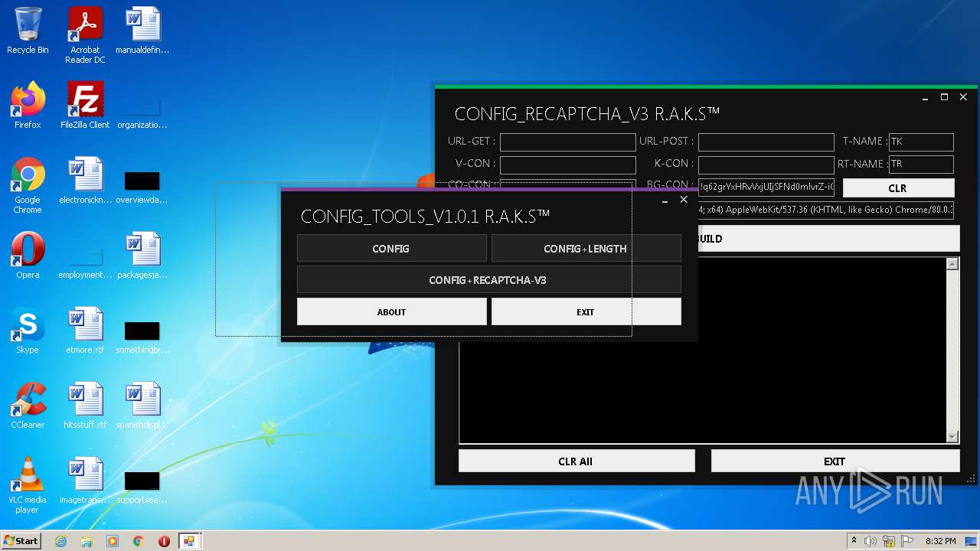Open CONFIG+RECAPTCHA-V3 option

(488, 280)
